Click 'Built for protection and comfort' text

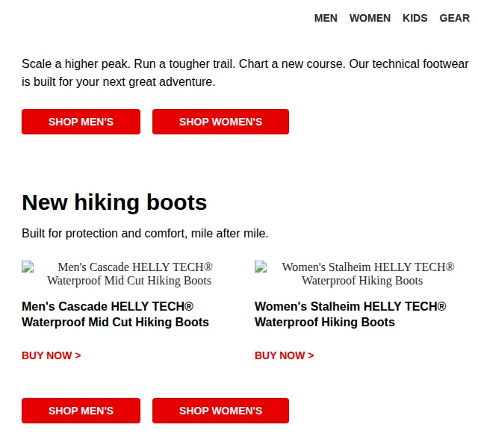[x=145, y=234]
